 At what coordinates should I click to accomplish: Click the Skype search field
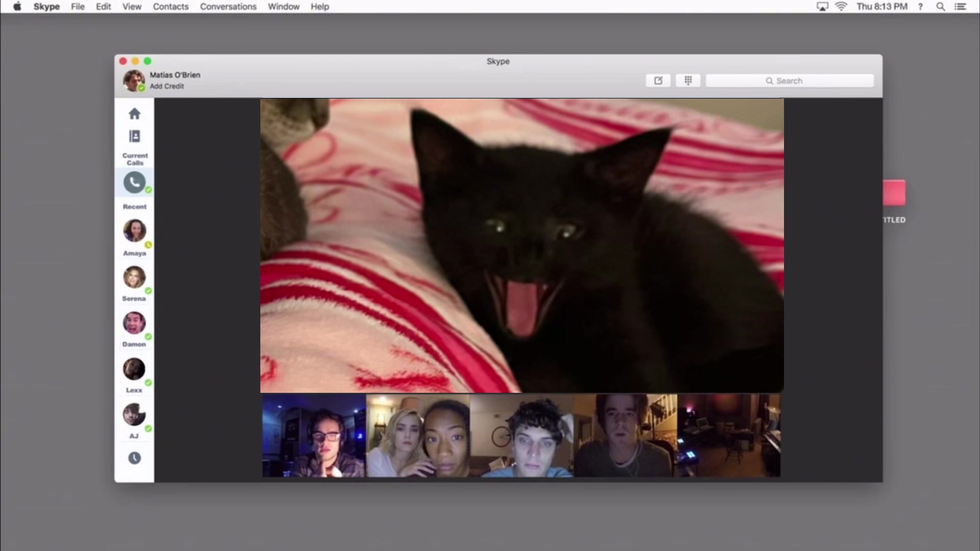coord(790,81)
